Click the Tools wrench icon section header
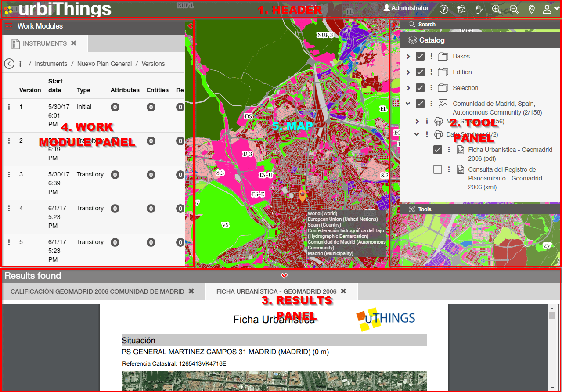 (412, 209)
